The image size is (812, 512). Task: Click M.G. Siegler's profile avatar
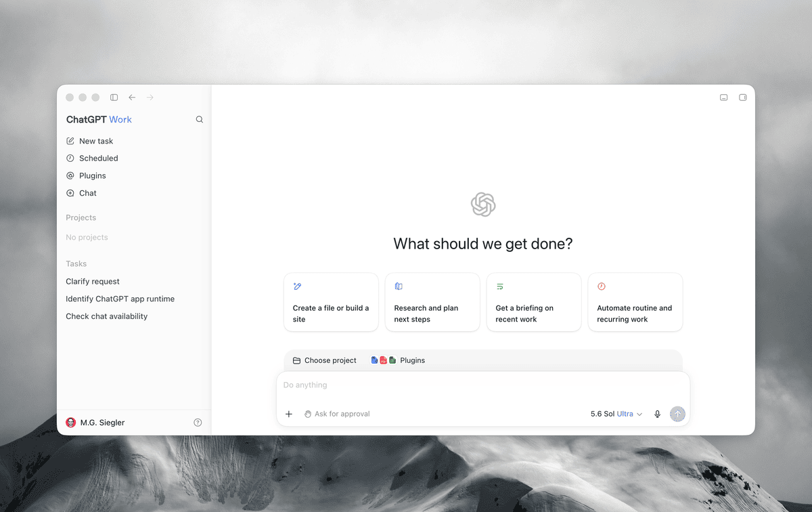70,423
